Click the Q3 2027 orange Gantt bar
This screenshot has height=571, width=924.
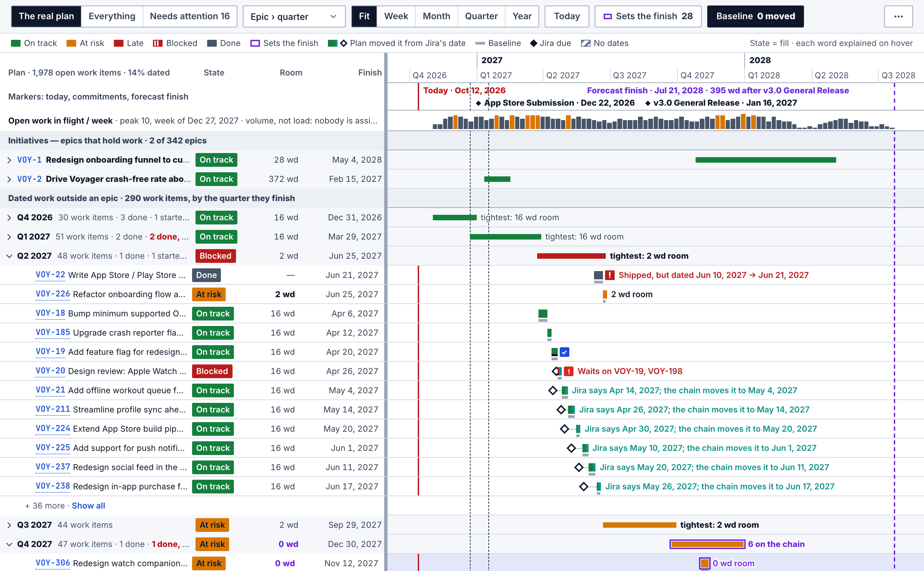pyautogui.click(x=639, y=525)
